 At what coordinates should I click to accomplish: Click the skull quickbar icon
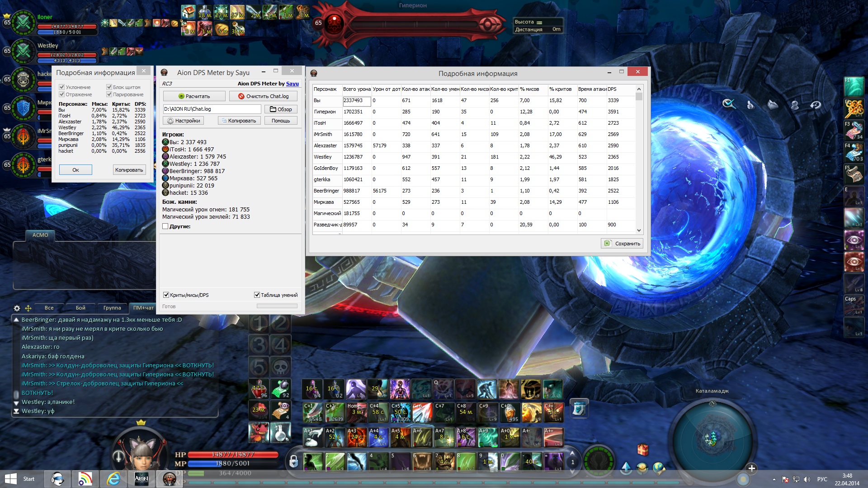click(x=280, y=366)
